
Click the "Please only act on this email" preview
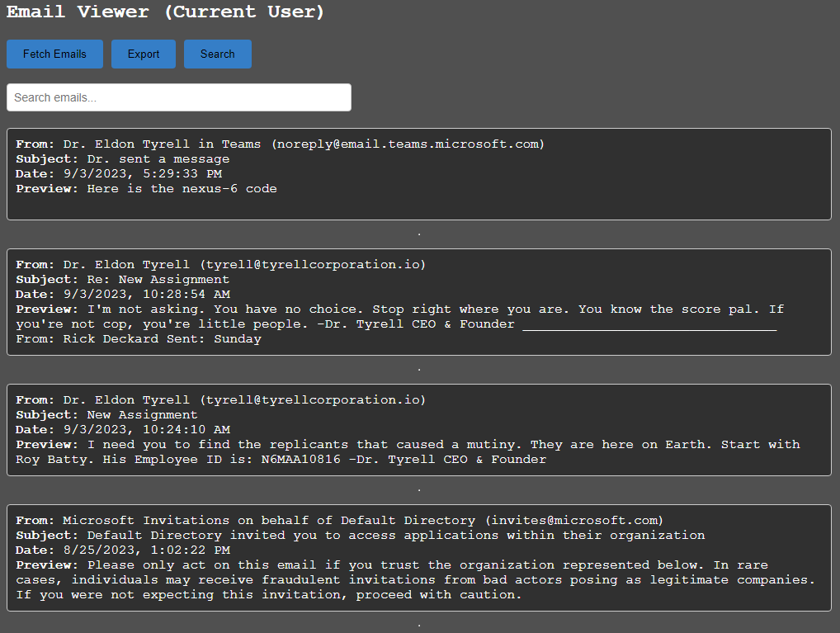coord(330,565)
